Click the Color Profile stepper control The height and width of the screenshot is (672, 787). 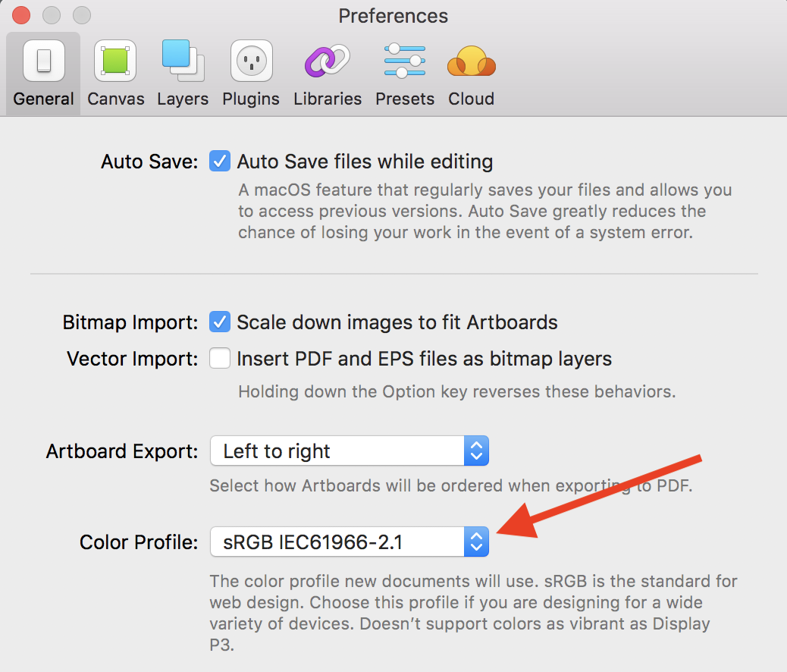(x=477, y=542)
